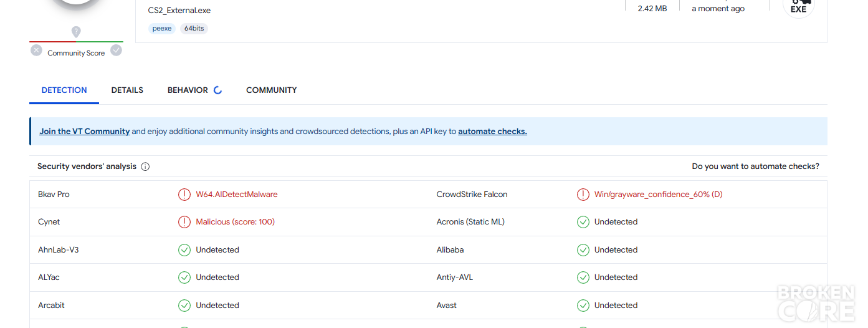Image resolution: width=868 pixels, height=328 pixels.
Task: Click the info icon next to Security vendors' analysis
Action: click(x=145, y=166)
